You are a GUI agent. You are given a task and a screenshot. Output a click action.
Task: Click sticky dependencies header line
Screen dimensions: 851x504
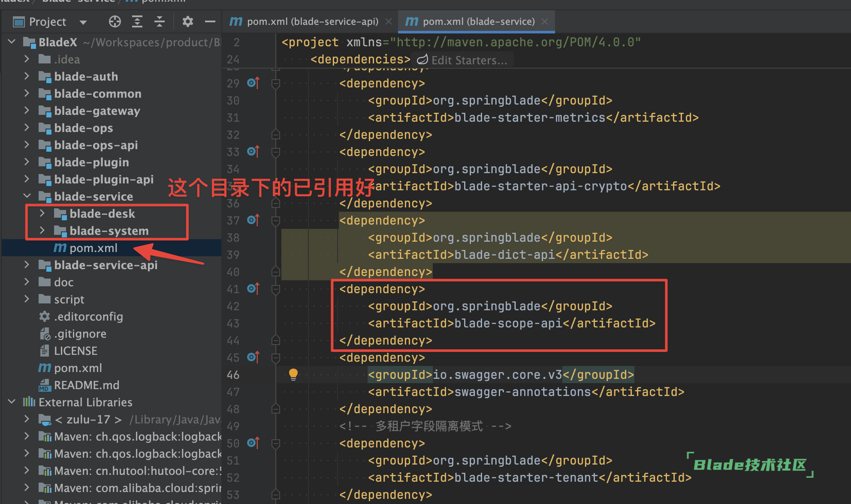point(360,59)
